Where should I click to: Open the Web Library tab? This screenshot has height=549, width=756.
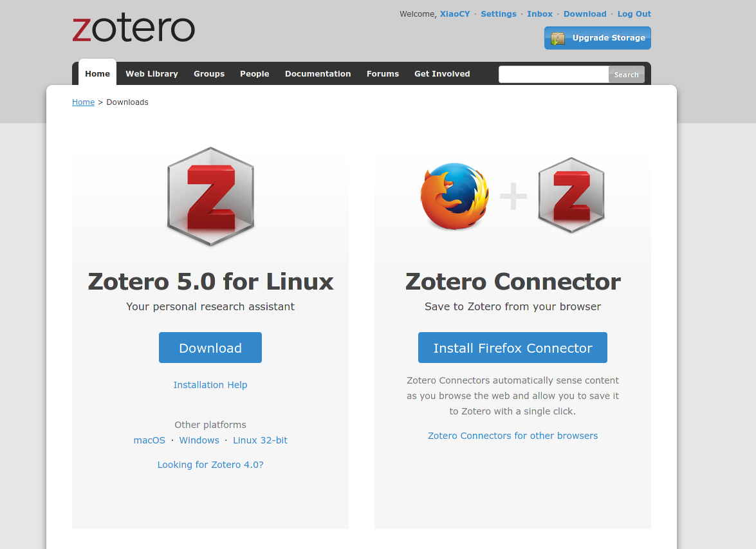[152, 74]
